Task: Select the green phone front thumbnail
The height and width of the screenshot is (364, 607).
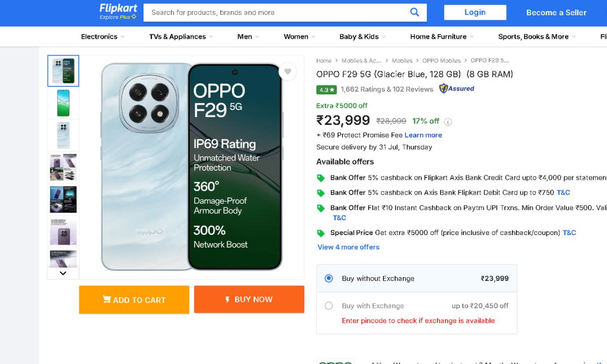Action: click(x=63, y=103)
